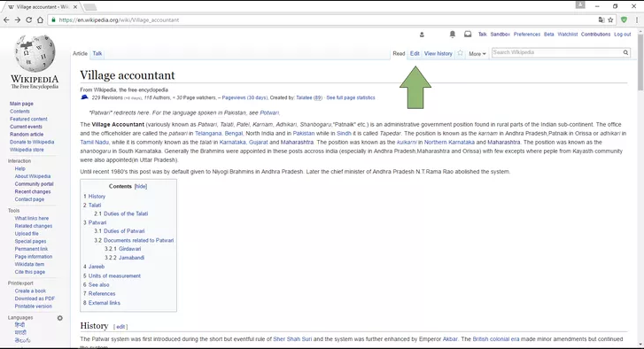This screenshot has width=644, height=349.
Task: Click Download as PDF
Action: [35, 299]
